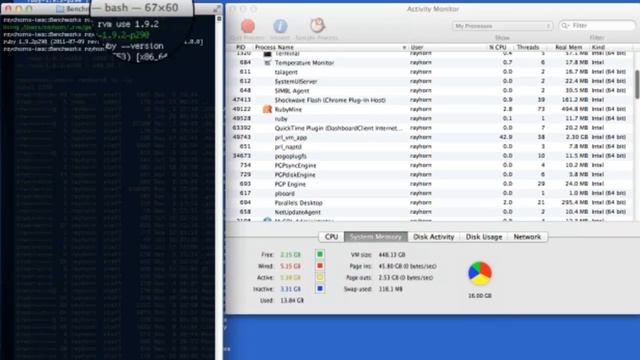Viewport: 640px width, 360px height.
Task: Open the Network tab
Action: pyautogui.click(x=527, y=237)
